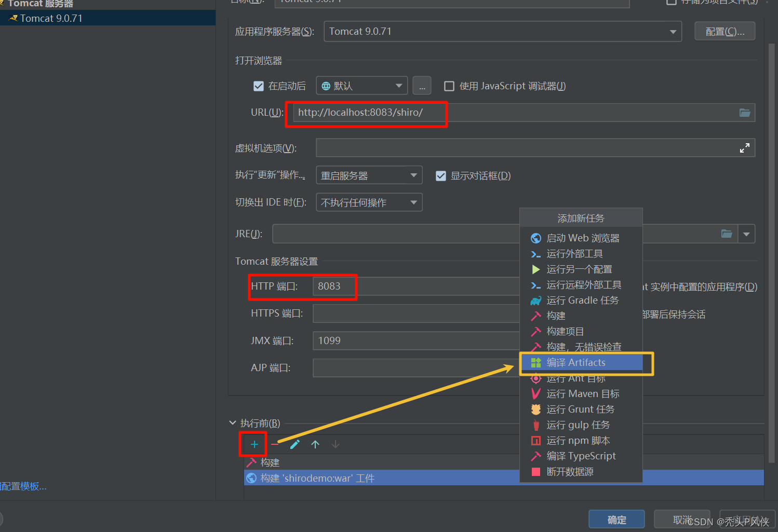The image size is (778, 532).
Task: Select the 构建 'shirodemo:war' 工件 row
Action: coord(382,478)
